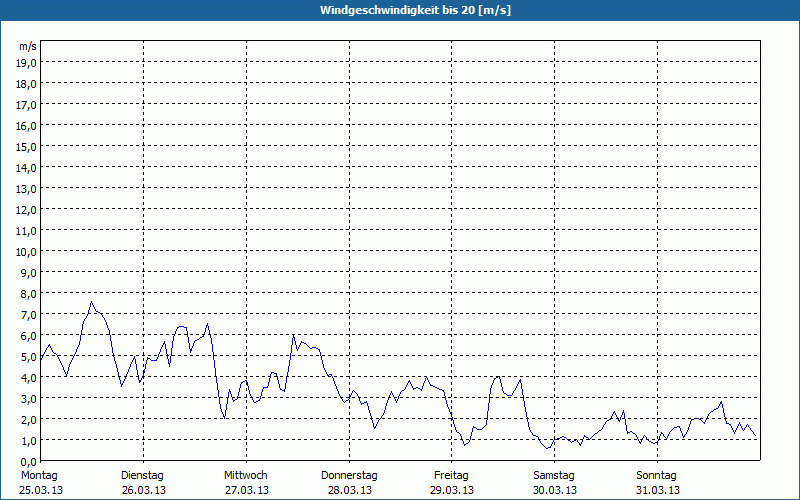Select the 'Donnerstag' day label
Screen dimensions: 800x500
tap(349, 476)
